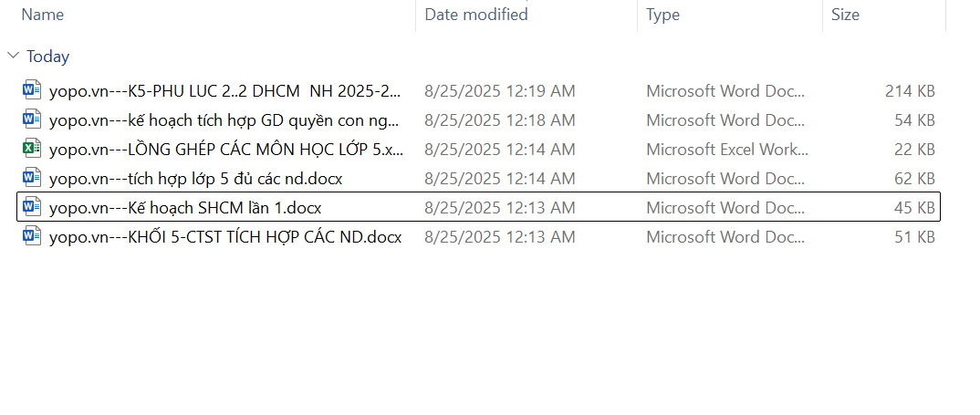
Task: Click the 12:18 AM date modified entry
Action: [x=499, y=120]
